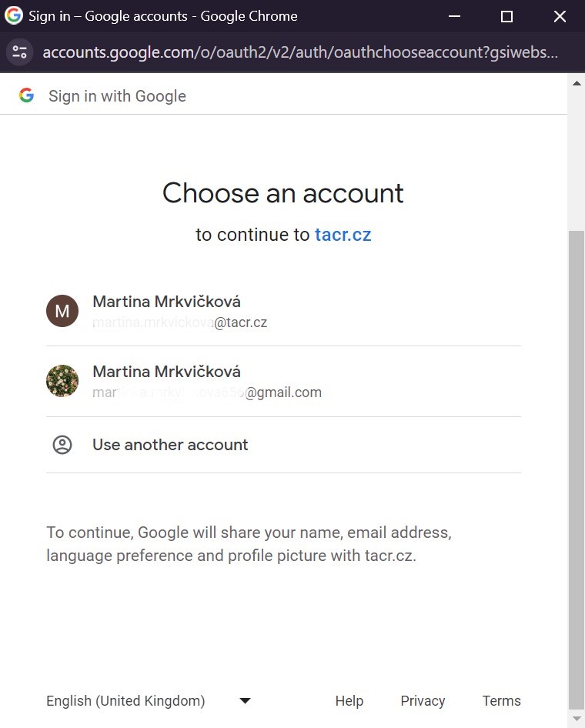Open the Help link

[349, 700]
